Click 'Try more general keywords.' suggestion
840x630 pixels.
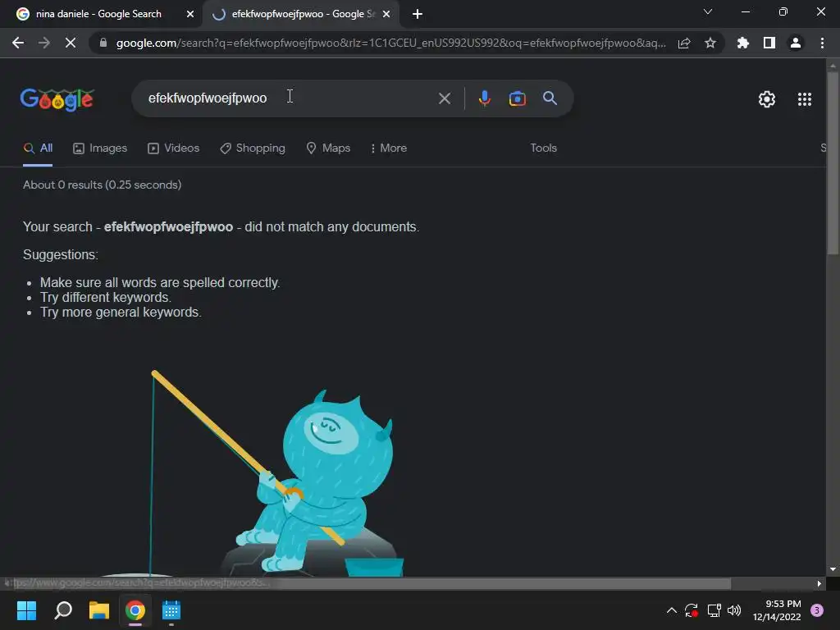click(121, 313)
